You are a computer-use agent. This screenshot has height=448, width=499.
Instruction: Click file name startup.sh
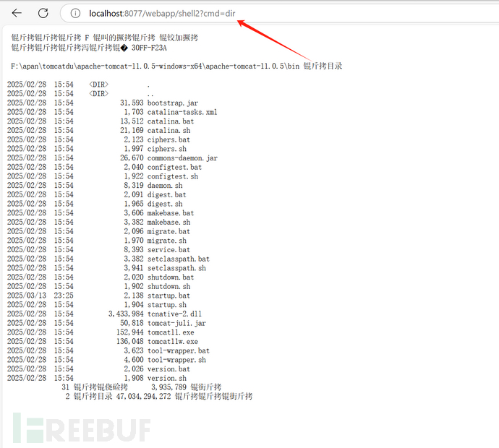point(167,305)
